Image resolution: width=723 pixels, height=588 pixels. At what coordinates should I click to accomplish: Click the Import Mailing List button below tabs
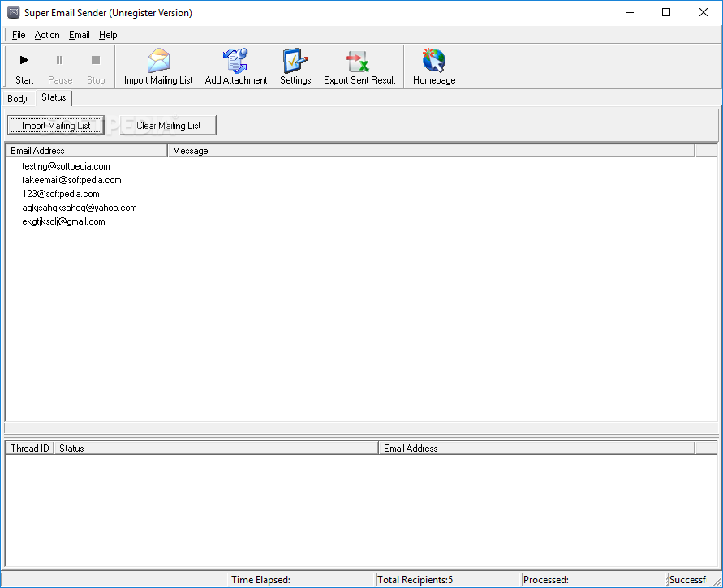point(56,126)
